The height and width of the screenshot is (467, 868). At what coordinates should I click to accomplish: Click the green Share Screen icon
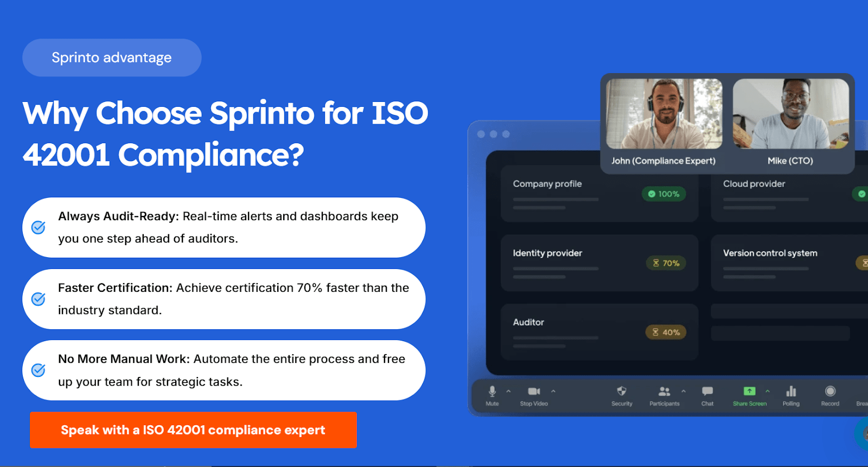pyautogui.click(x=749, y=391)
